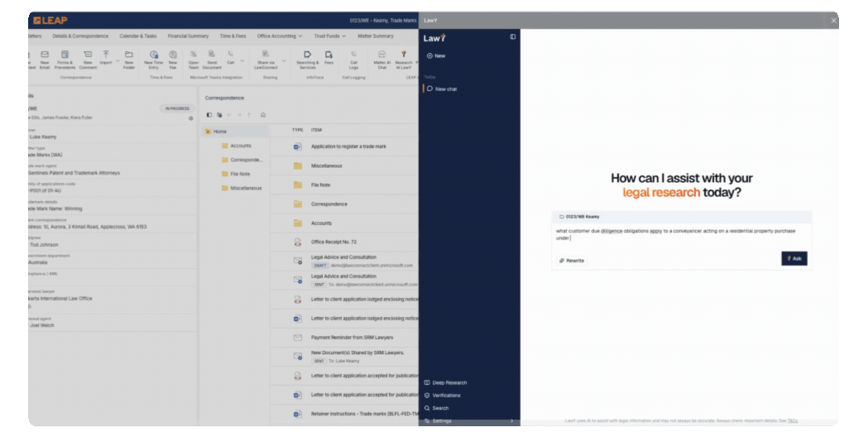Open Forms & Precedents in LEAP ribbon

click(65, 60)
